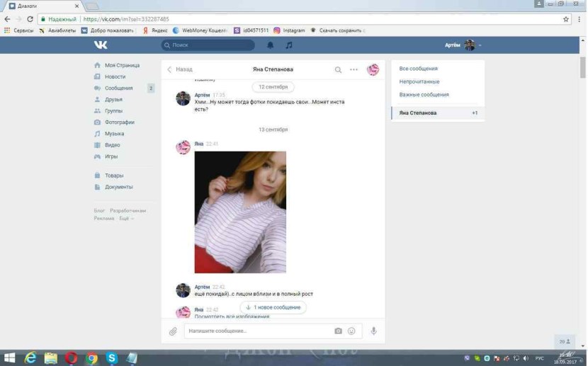Go to Моя Страница in sidebar
This screenshot has width=588, height=366.
[122, 65]
